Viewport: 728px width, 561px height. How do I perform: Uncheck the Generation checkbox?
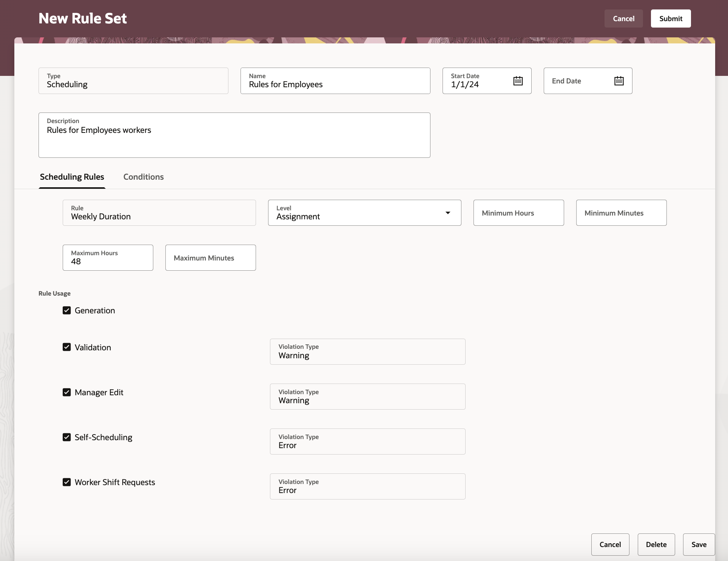[67, 310]
